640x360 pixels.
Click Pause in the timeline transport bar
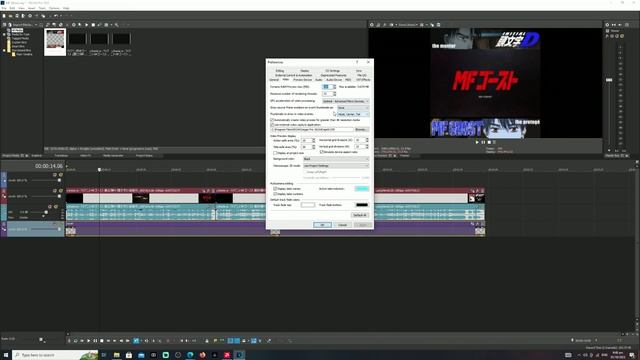click(95, 340)
